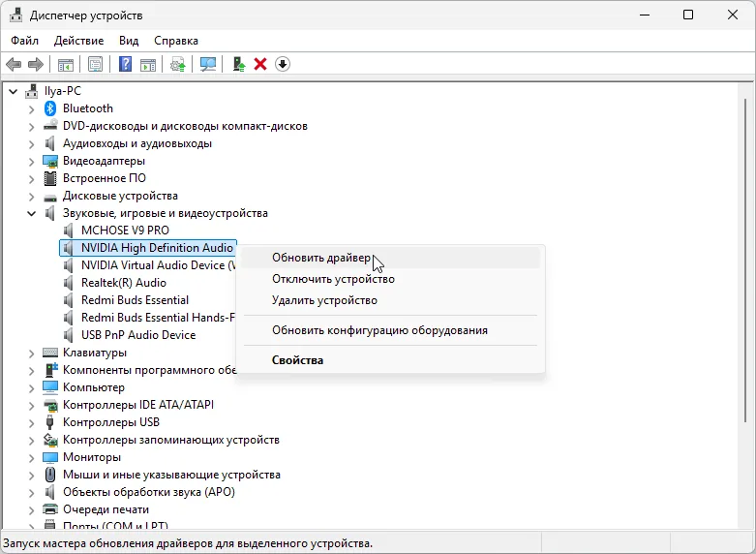Image resolution: width=756 pixels, height=554 pixels.
Task: Click the Встроенное ПО firmware chip icon
Action: tap(50, 178)
